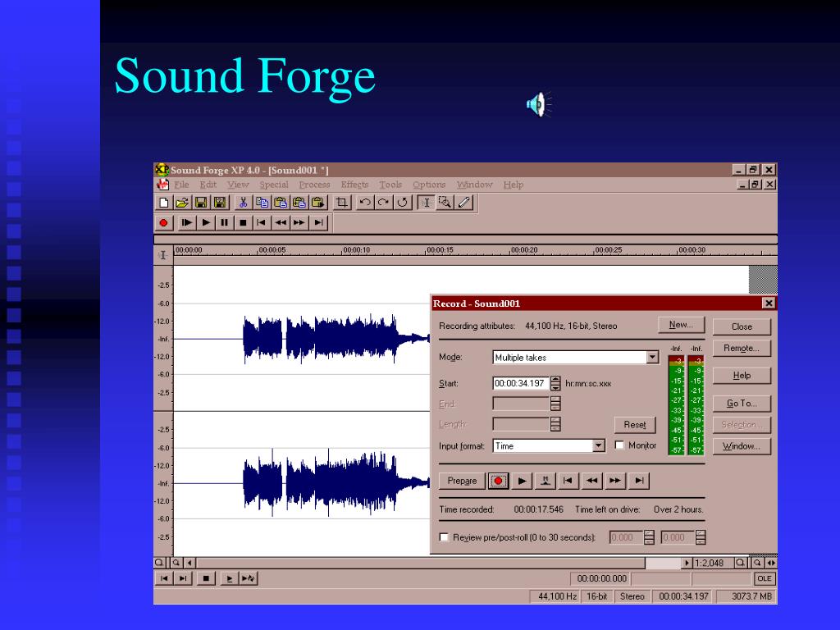Click the Reset button
The image size is (840, 630).
click(635, 425)
